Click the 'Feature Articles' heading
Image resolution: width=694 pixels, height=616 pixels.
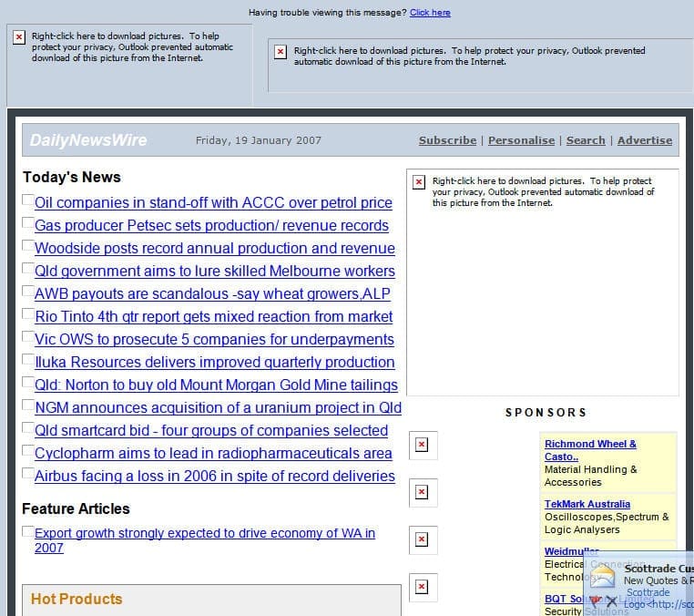77,508
